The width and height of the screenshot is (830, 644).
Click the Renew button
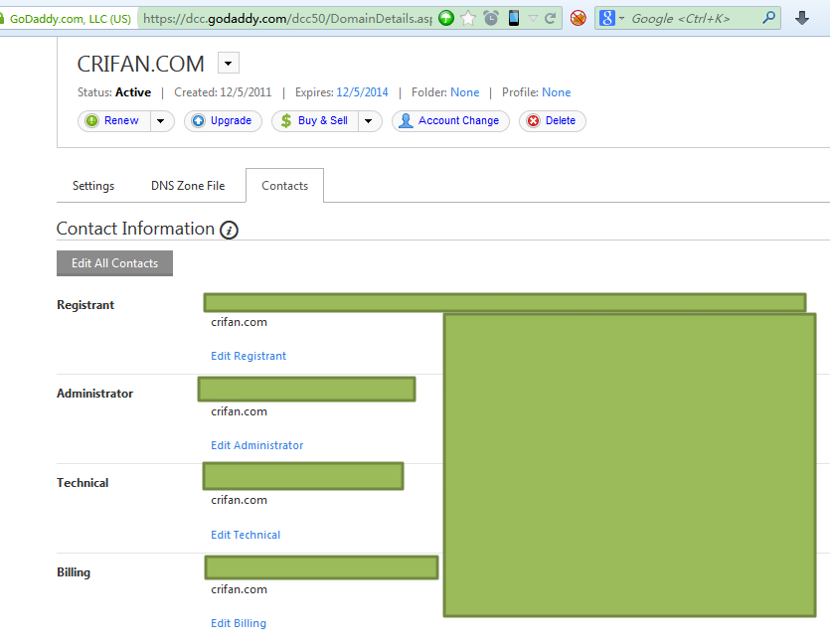click(x=114, y=120)
